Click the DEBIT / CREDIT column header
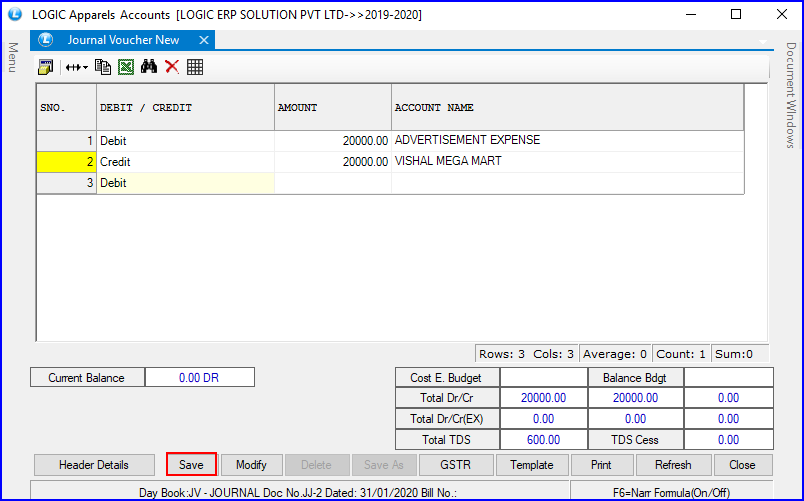 (x=186, y=108)
